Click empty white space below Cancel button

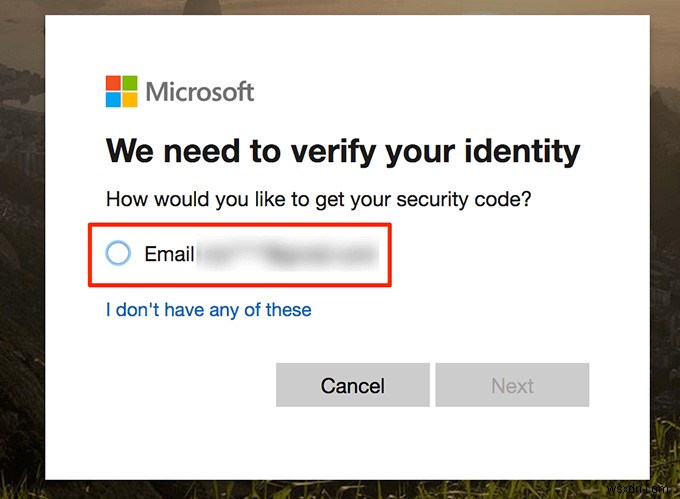click(352, 440)
